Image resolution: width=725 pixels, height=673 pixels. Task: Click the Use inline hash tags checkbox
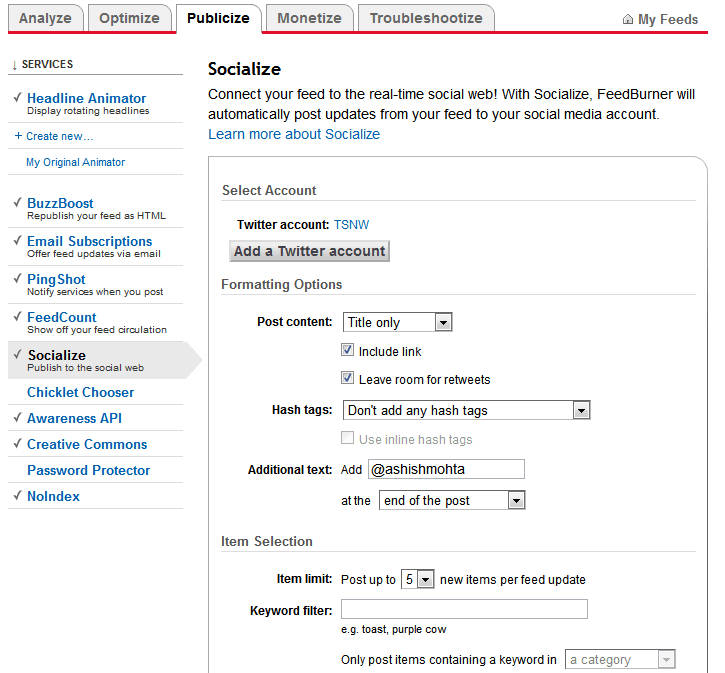[347, 438]
